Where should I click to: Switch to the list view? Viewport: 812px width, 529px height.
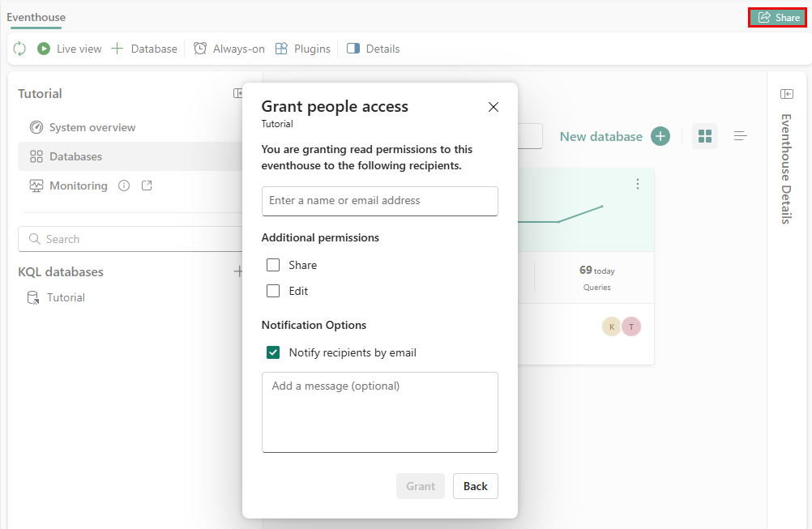pyautogui.click(x=741, y=136)
